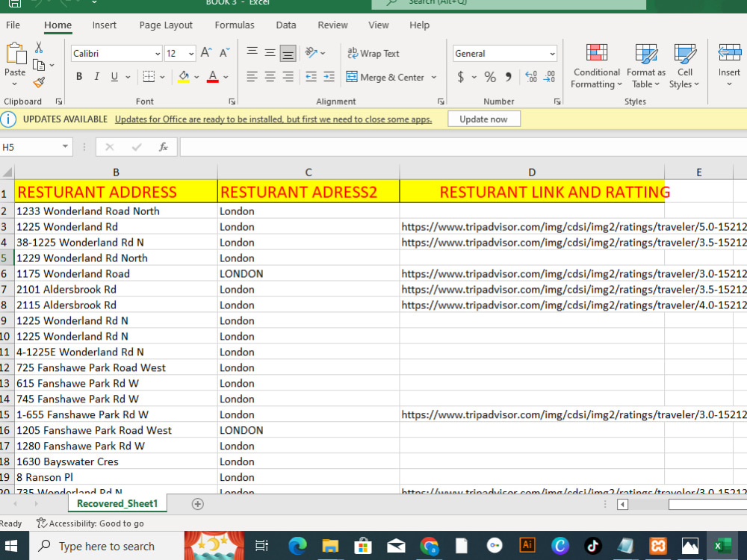Click horizontal scrollbar left arrow

(x=622, y=504)
